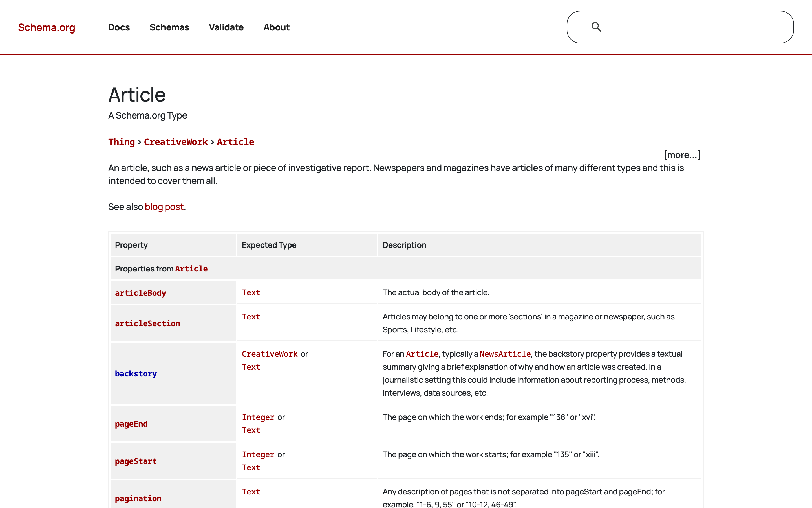Click the Article breadcrumb link
The height and width of the screenshot is (508, 812).
click(235, 142)
